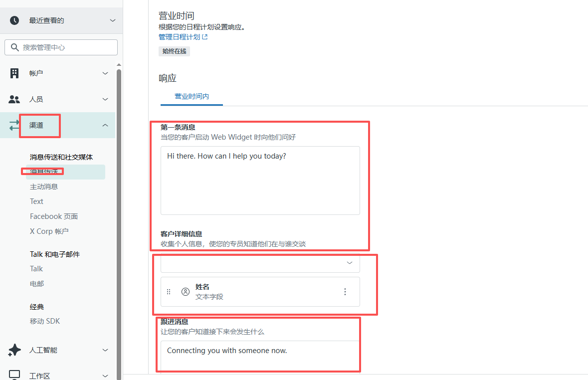The width and height of the screenshot is (588, 380).
Task: Expand the 客户详细信息 dropdown
Action: pos(349,263)
